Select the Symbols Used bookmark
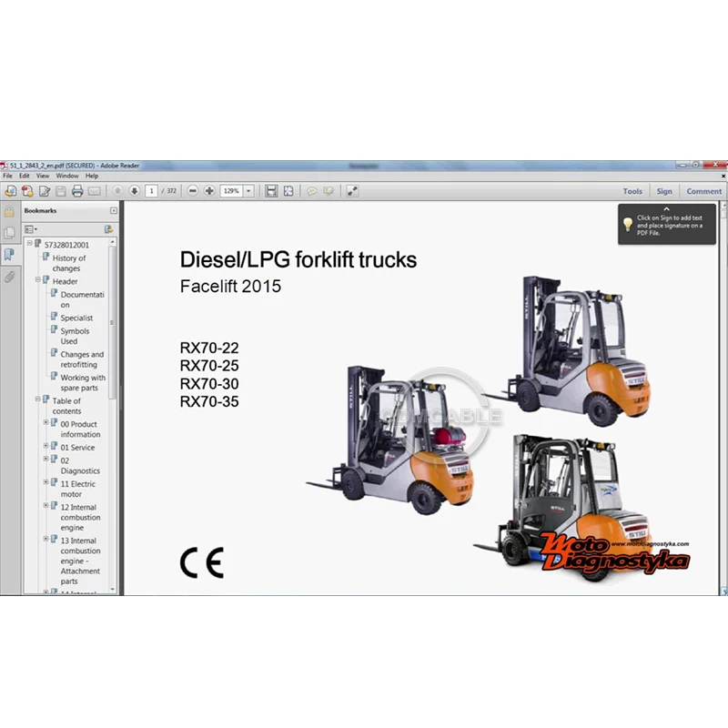 click(75, 336)
